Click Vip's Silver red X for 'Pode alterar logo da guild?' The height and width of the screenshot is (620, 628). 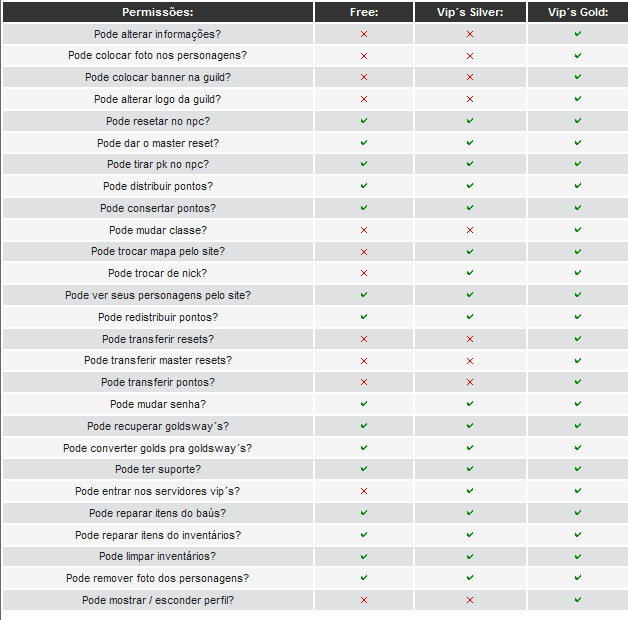[470, 99]
